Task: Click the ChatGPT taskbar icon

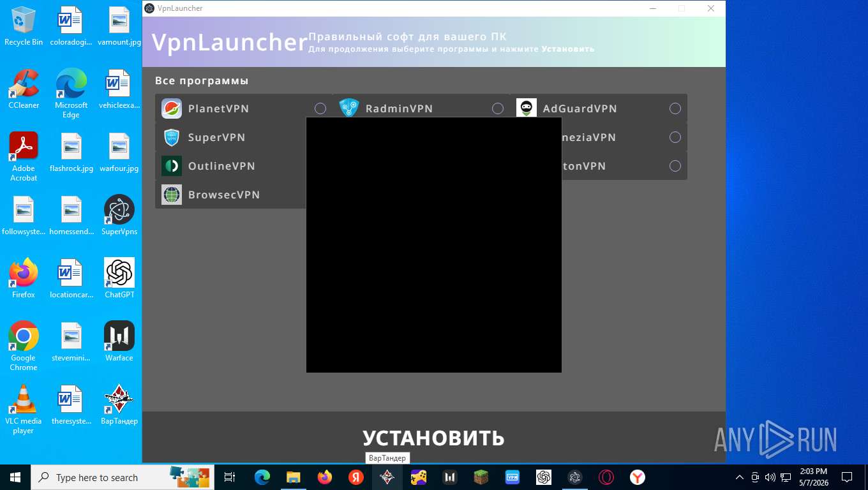Action: click(x=544, y=477)
